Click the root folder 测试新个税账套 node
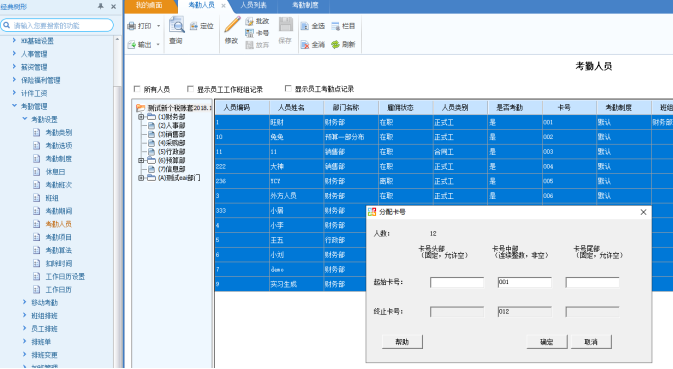The height and width of the screenshot is (369, 673). point(174,108)
